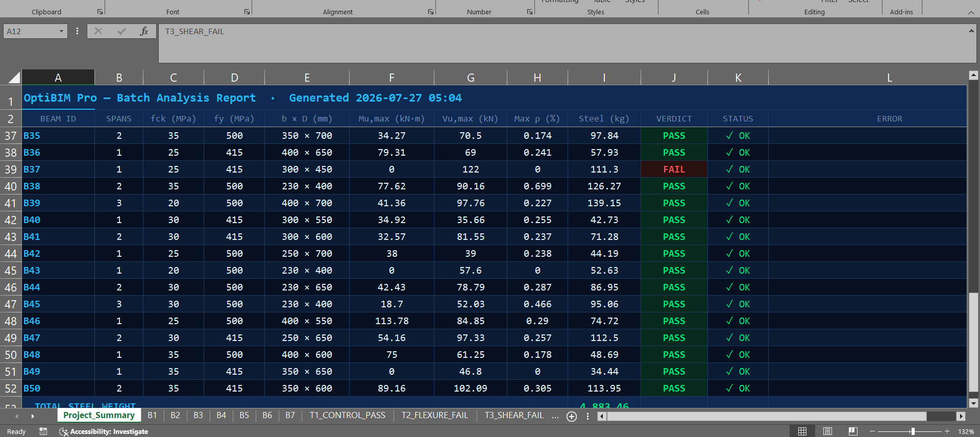Open the Number format dialog launcher
980x437 pixels.
click(x=530, y=12)
